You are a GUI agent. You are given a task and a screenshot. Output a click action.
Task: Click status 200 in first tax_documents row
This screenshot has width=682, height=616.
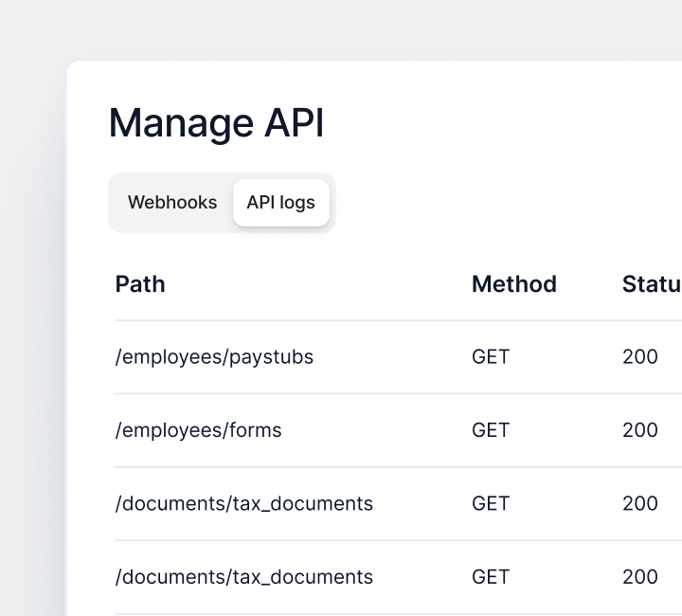tap(640, 503)
